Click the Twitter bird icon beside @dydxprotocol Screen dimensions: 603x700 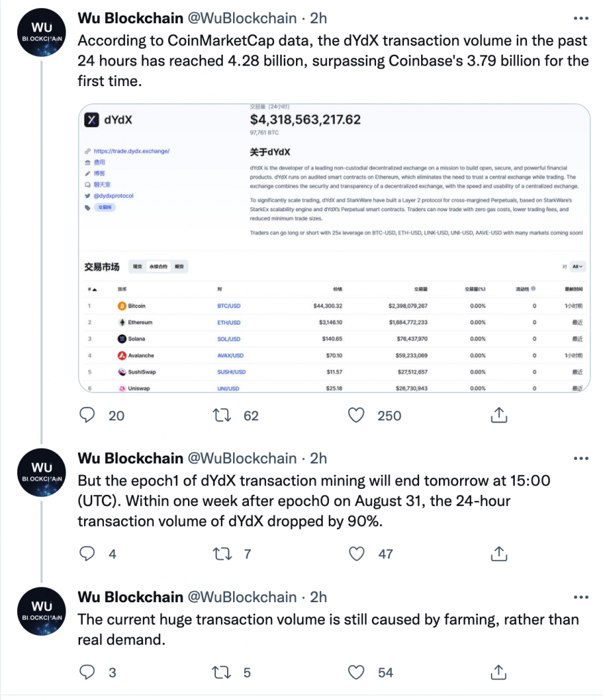(88, 196)
